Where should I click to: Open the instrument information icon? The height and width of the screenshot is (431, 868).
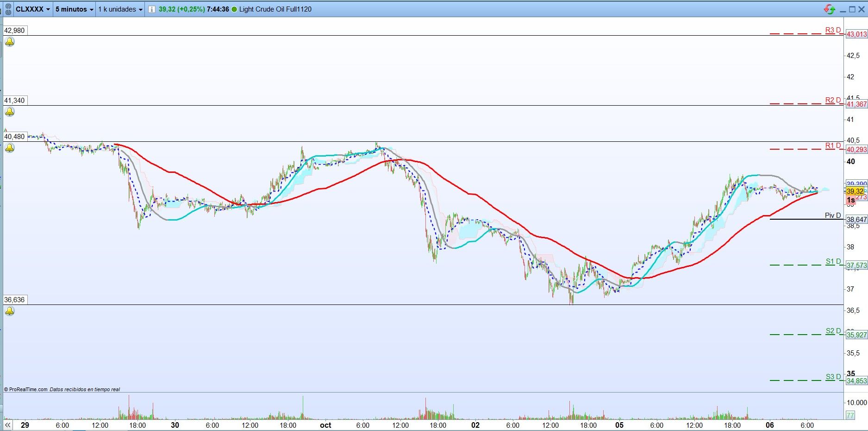[151, 9]
